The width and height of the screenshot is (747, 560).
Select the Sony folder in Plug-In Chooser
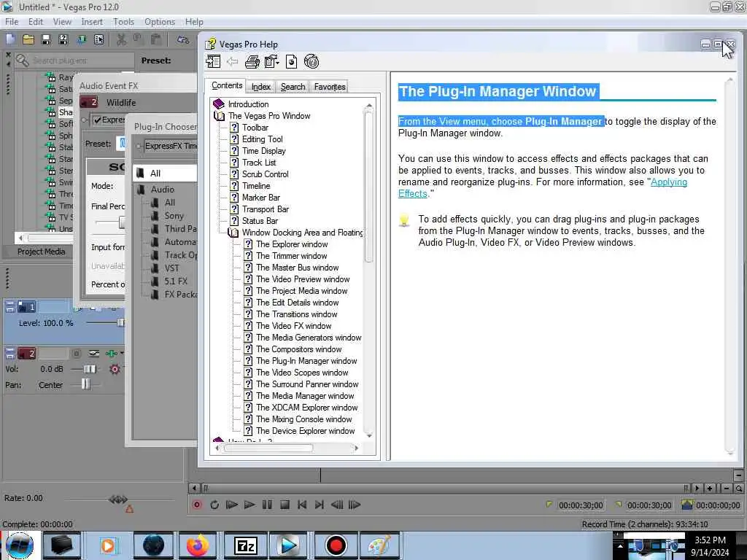174,216
